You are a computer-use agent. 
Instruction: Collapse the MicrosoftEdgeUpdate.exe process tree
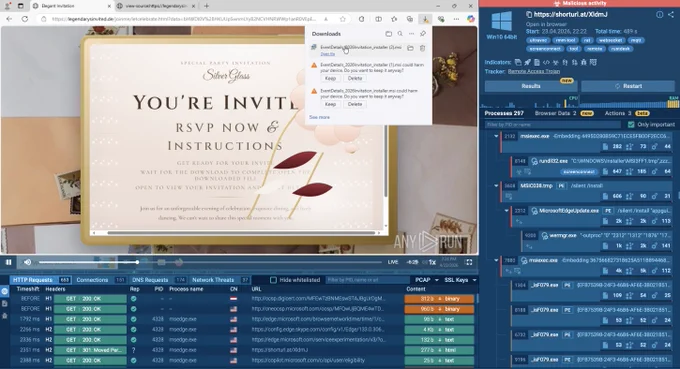(x=507, y=211)
